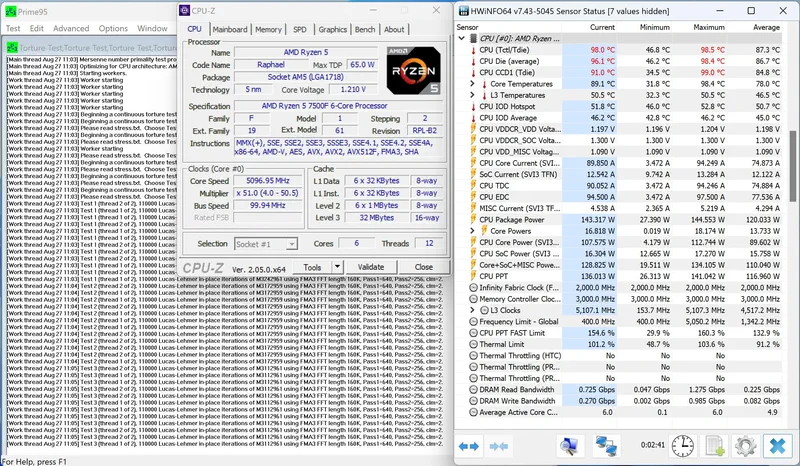The image size is (800, 466).
Task: Click the HWiNFO64 title bar icon
Action: [463, 11]
